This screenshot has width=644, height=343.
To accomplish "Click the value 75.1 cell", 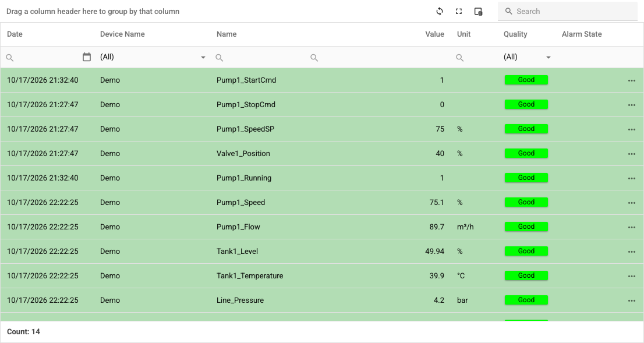I will [x=437, y=203].
